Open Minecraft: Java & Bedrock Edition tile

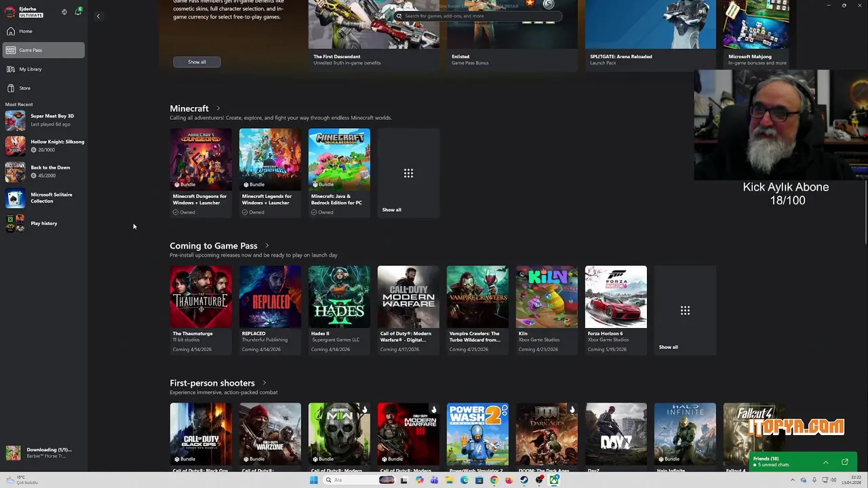tap(339, 173)
